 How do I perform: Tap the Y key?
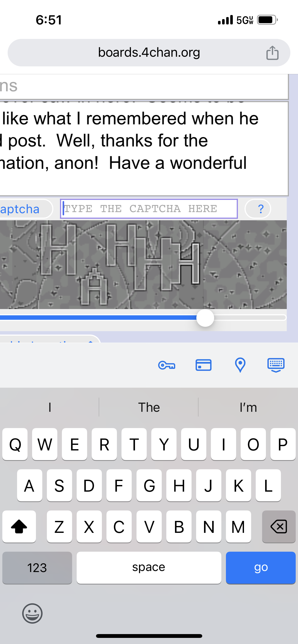(x=164, y=444)
